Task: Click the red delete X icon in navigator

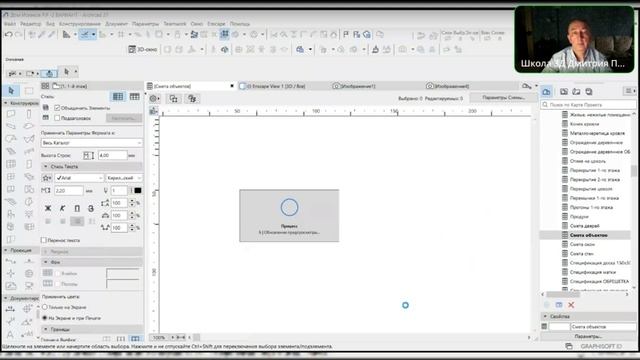Action: point(571,305)
